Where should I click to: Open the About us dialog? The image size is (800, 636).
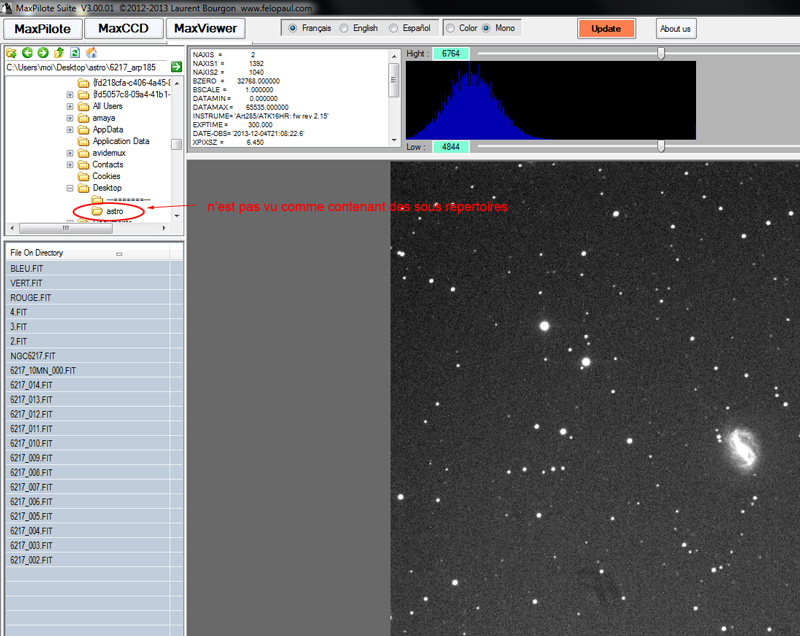coord(675,29)
